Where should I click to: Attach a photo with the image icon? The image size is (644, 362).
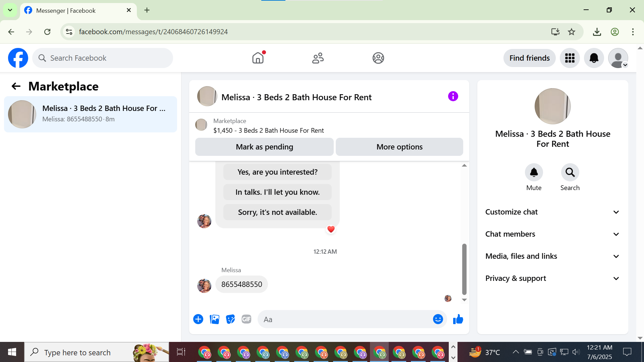[x=214, y=319]
